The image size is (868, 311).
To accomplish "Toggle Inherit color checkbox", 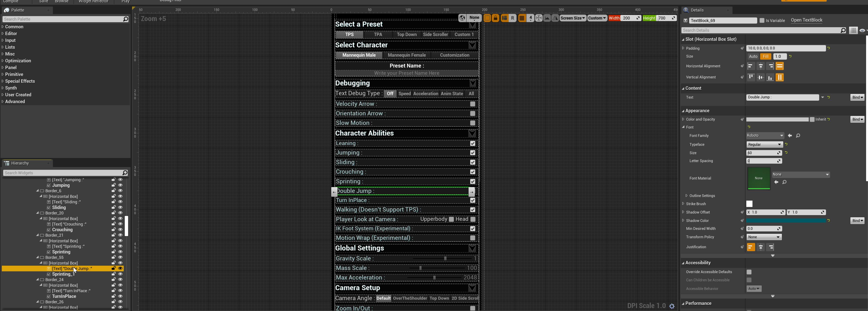I will click(x=812, y=119).
